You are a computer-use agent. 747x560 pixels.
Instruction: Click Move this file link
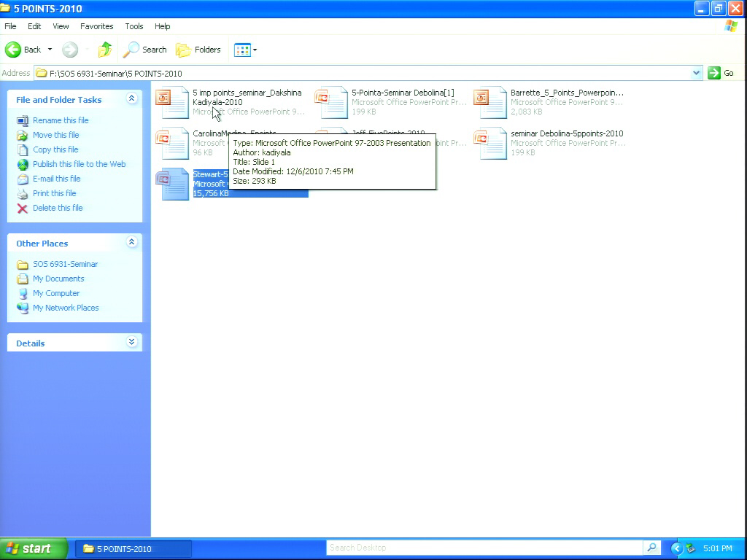coord(55,135)
